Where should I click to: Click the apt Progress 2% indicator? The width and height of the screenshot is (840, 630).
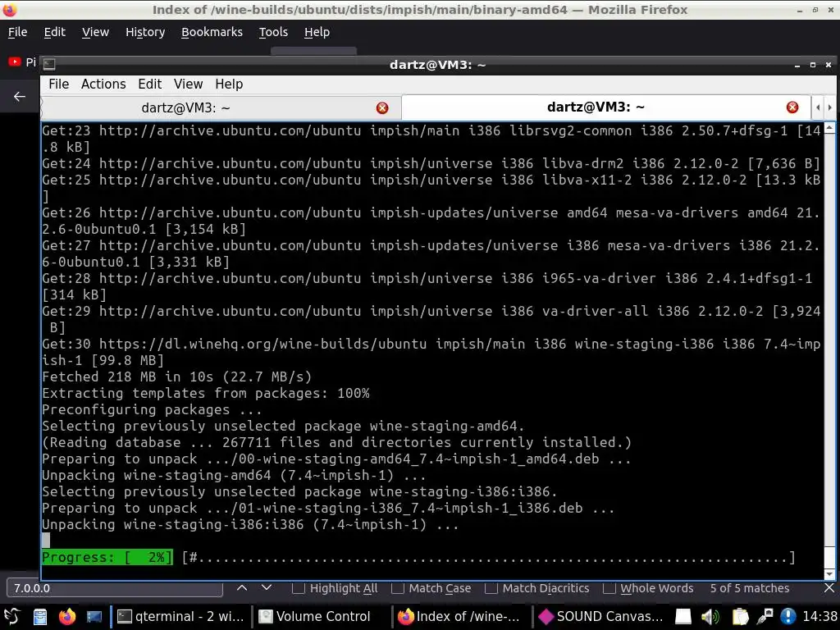107,557
